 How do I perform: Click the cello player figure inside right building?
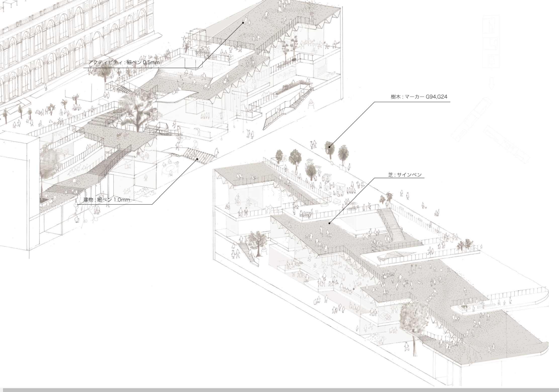click(x=238, y=200)
